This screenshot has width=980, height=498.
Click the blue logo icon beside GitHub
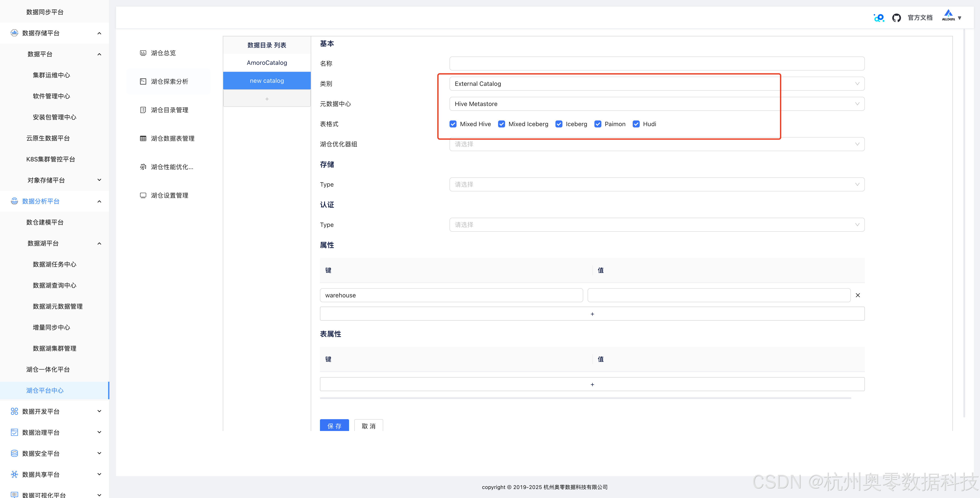click(x=879, y=18)
